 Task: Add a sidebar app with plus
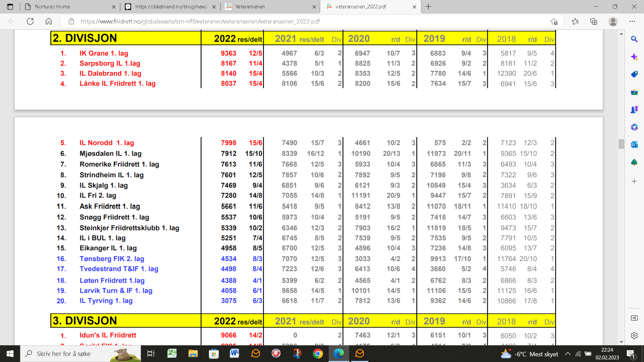(x=634, y=181)
